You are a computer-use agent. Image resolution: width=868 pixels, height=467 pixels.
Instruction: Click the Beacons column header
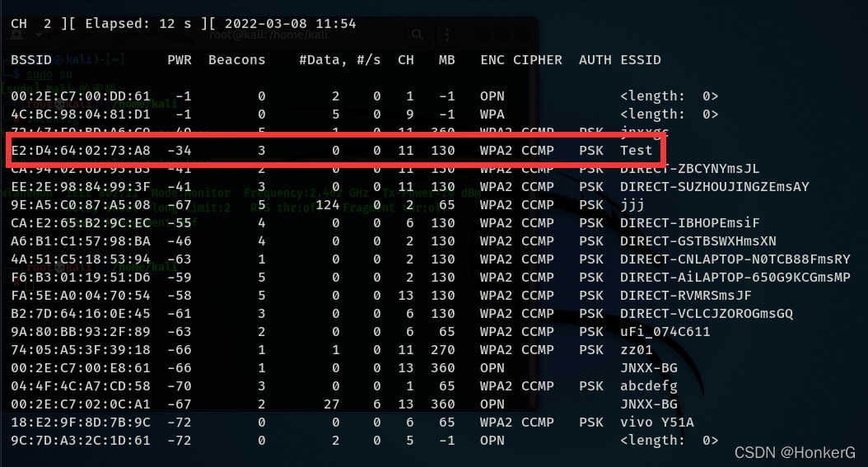coord(237,60)
